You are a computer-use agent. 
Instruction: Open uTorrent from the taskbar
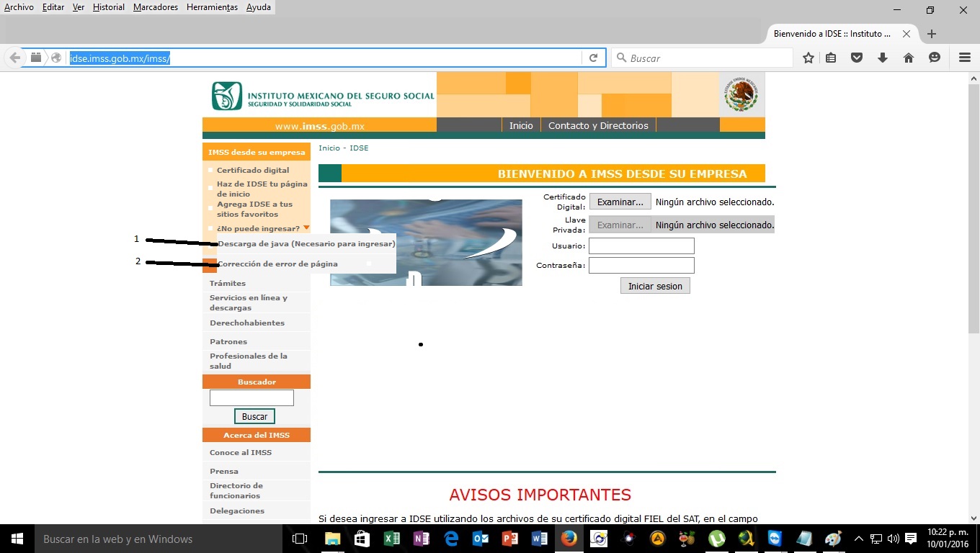(716, 539)
